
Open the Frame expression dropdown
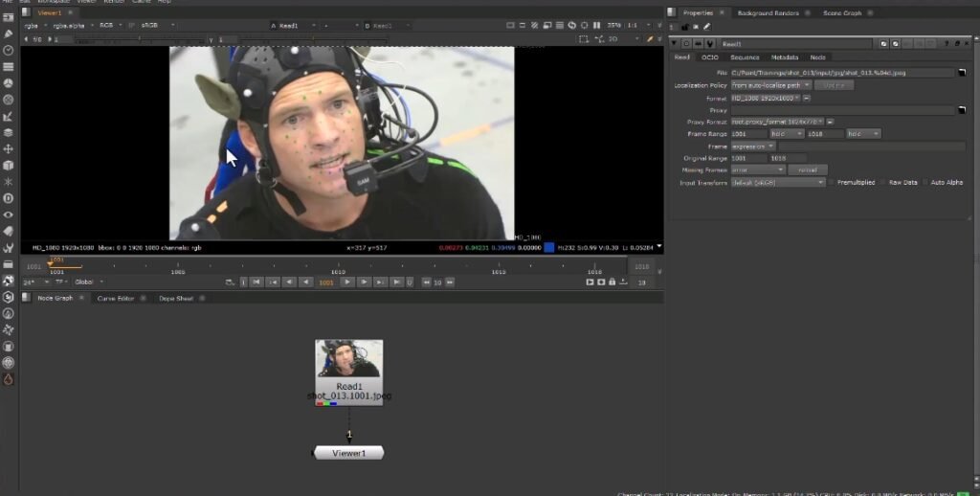click(753, 146)
